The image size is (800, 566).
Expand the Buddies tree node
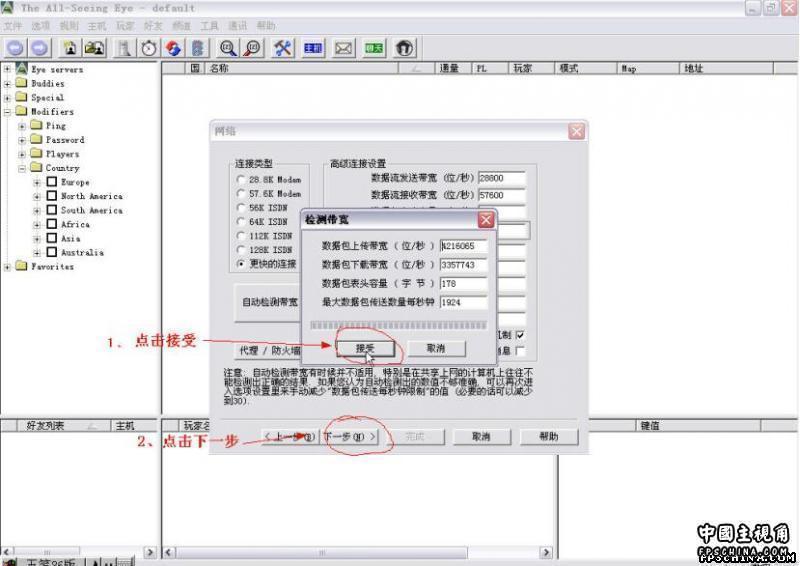(x=7, y=83)
